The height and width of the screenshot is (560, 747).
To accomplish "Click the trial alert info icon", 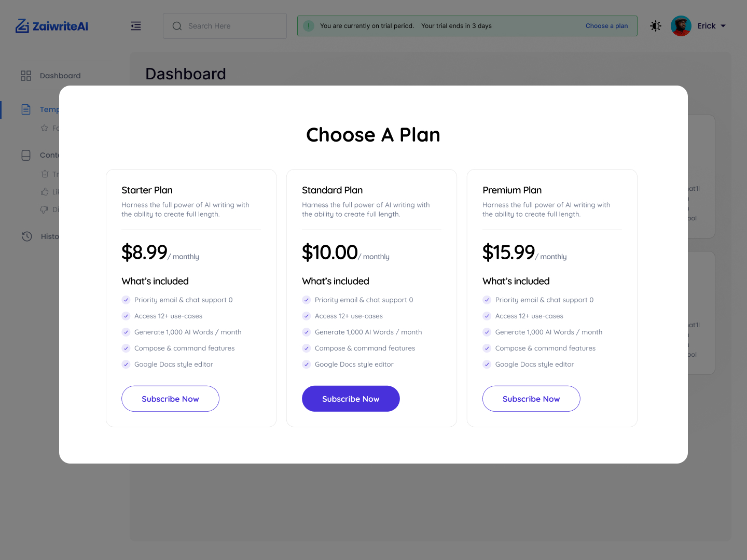I will pos(309,26).
